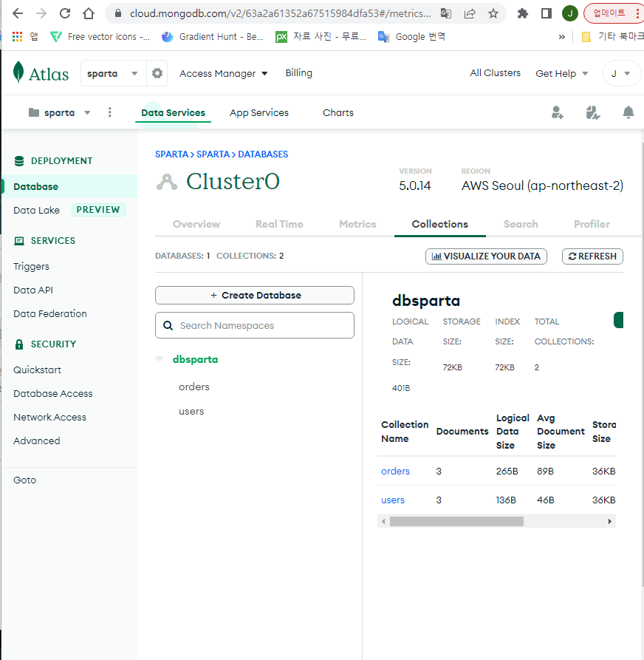Switch to the App Services tab
The height and width of the screenshot is (660, 644).
tap(258, 112)
